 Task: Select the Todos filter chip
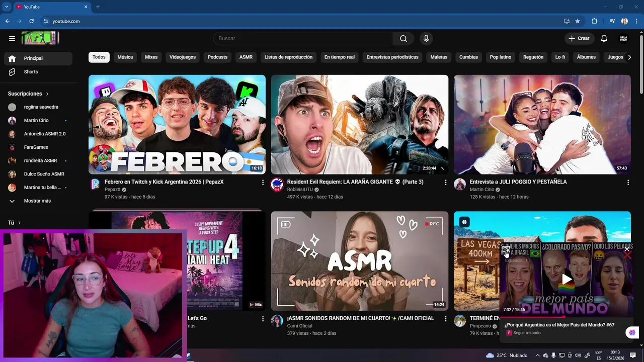(x=99, y=57)
